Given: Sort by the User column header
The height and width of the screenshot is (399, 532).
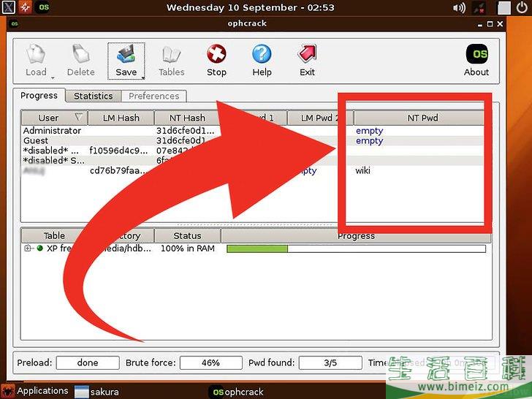Looking at the screenshot, I should [x=54, y=118].
